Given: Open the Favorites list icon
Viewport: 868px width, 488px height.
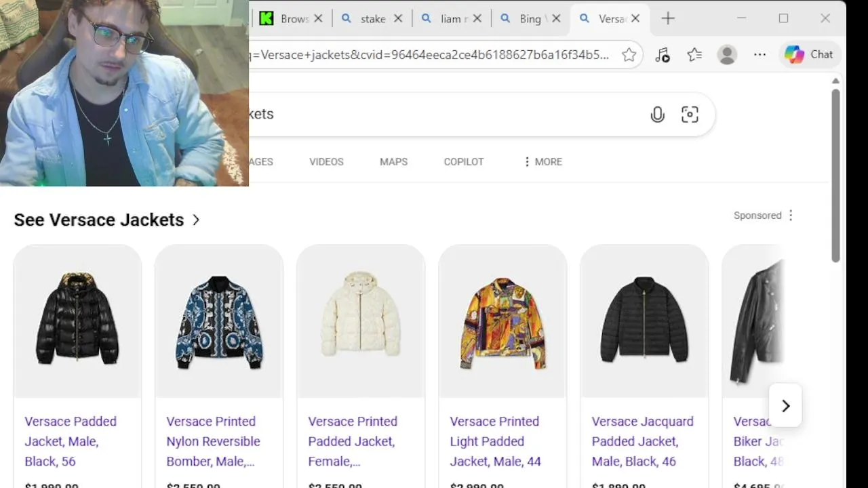Looking at the screenshot, I should pos(694,55).
